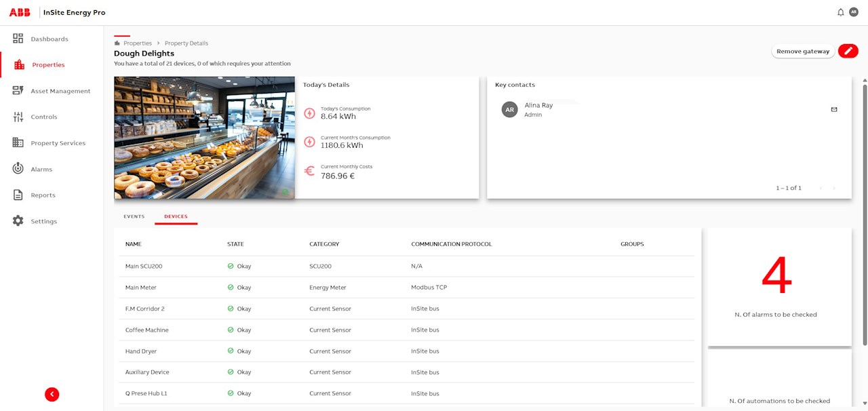Go to previous key contacts page arrow
The height and width of the screenshot is (411, 868).
[821, 188]
